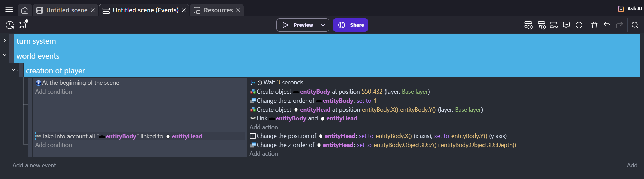
Task: Click the add sub-event toolbar icon
Action: [x=541, y=25]
